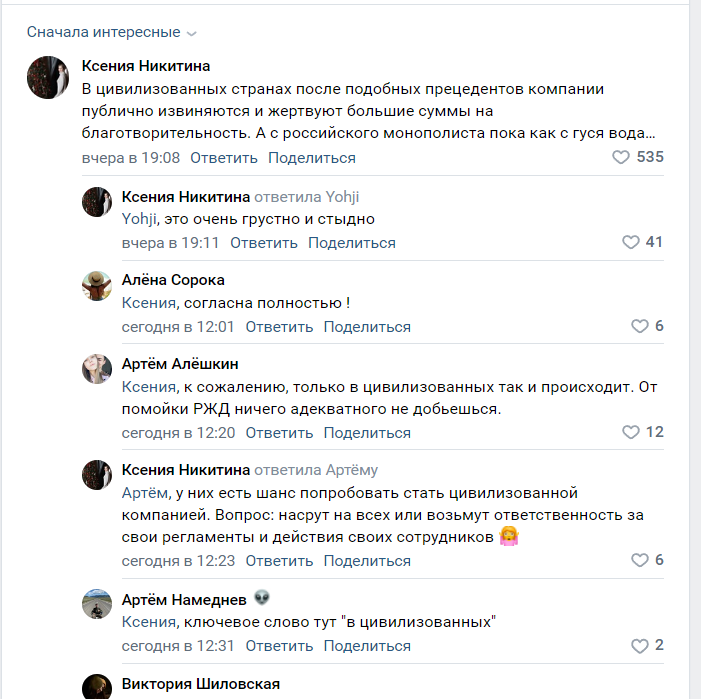Open Алёна Сорока's profile avatar

click(x=96, y=286)
